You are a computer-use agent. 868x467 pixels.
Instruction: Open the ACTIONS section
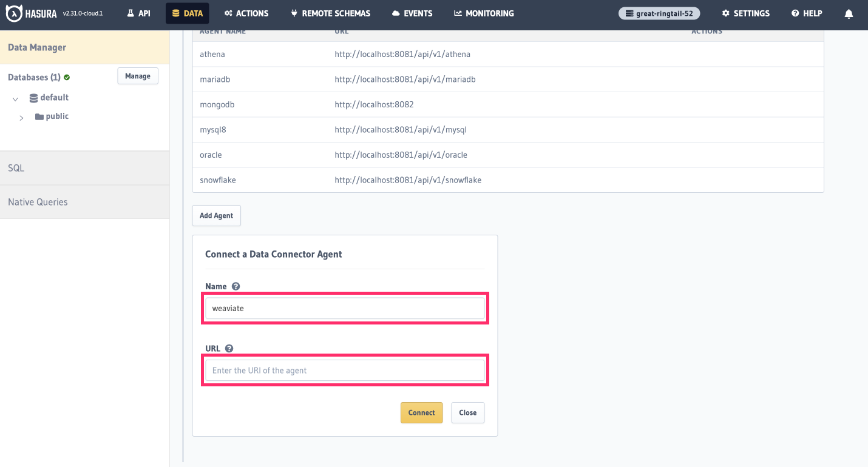(246, 13)
